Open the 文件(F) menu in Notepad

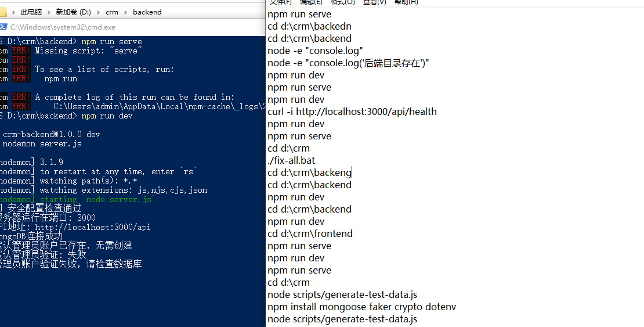tap(281, 2)
